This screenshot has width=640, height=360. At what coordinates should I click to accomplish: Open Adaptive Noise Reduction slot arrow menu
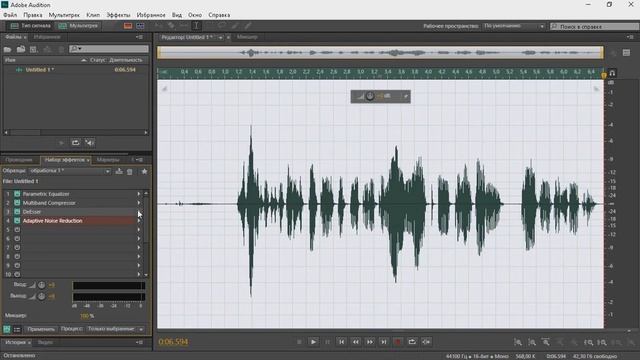point(139,221)
